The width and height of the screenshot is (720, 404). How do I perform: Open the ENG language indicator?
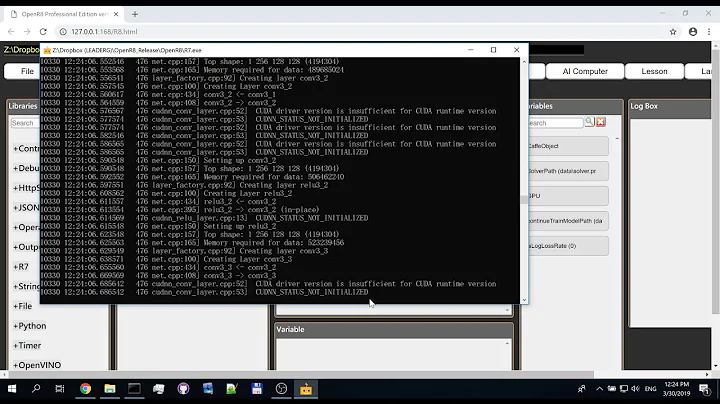tap(651, 389)
